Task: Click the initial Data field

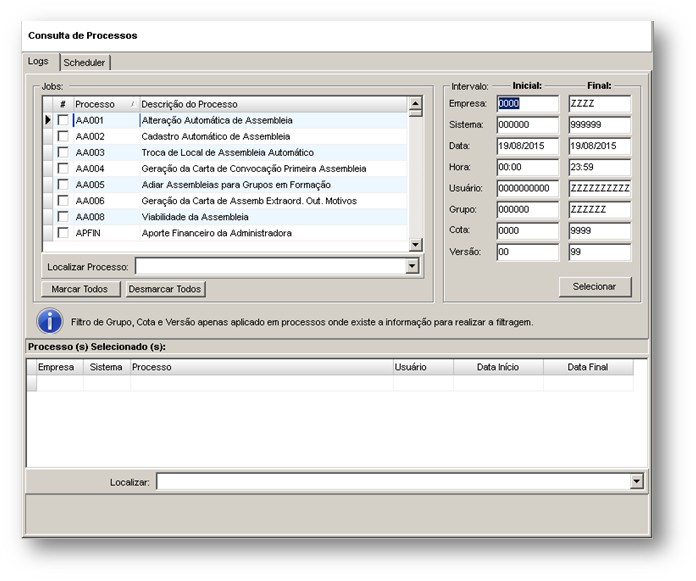Action: click(527, 146)
